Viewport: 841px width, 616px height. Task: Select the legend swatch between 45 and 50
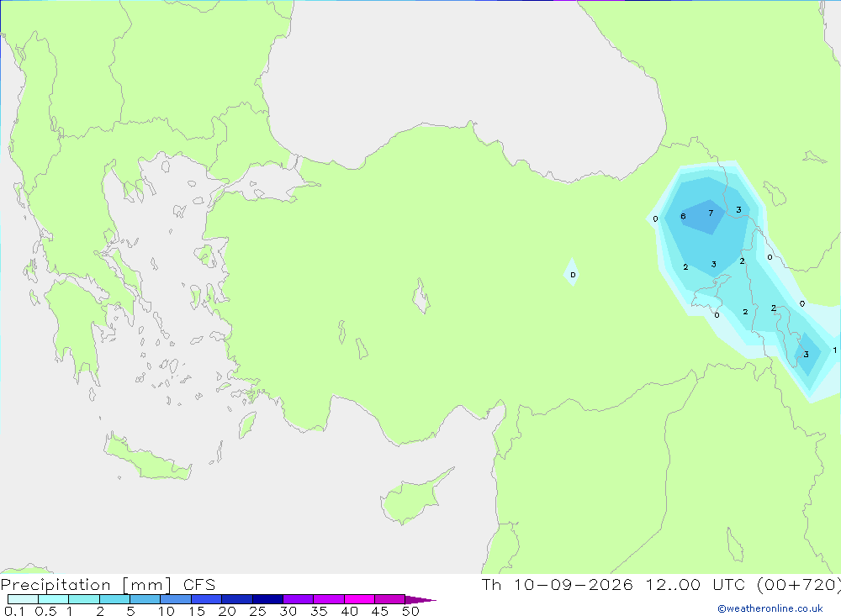click(x=390, y=599)
